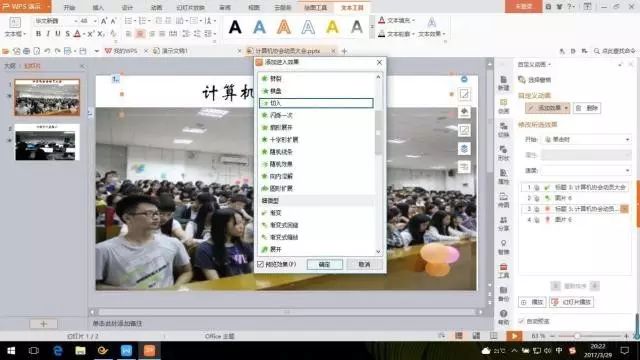Click the Redo icon in quick toolbar
The width and height of the screenshot is (640, 360).
[58, 51]
